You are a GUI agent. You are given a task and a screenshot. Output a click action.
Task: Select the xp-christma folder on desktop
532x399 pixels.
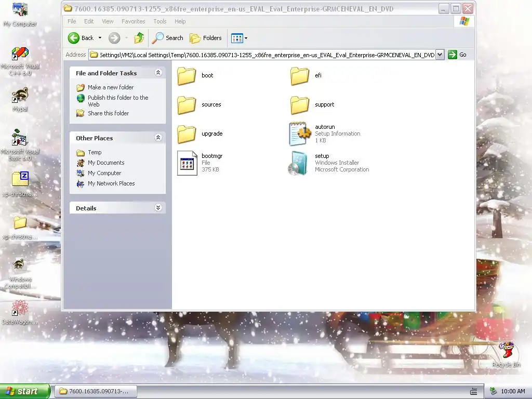click(x=20, y=223)
